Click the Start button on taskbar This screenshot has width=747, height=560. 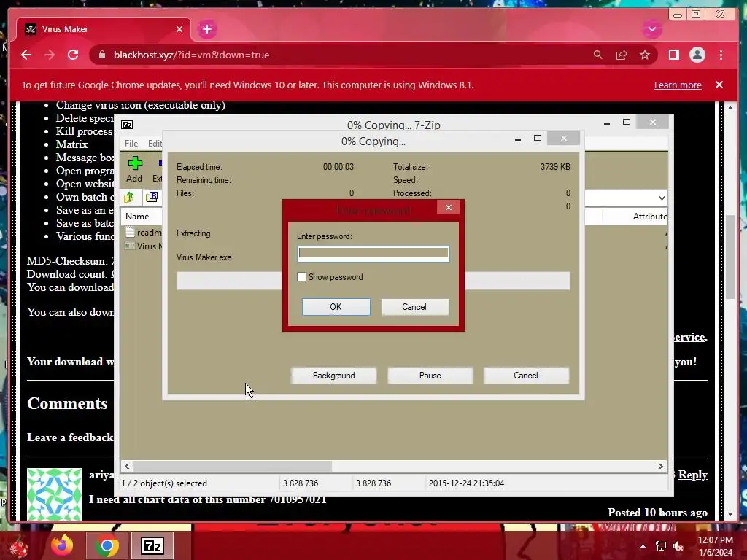point(18,545)
